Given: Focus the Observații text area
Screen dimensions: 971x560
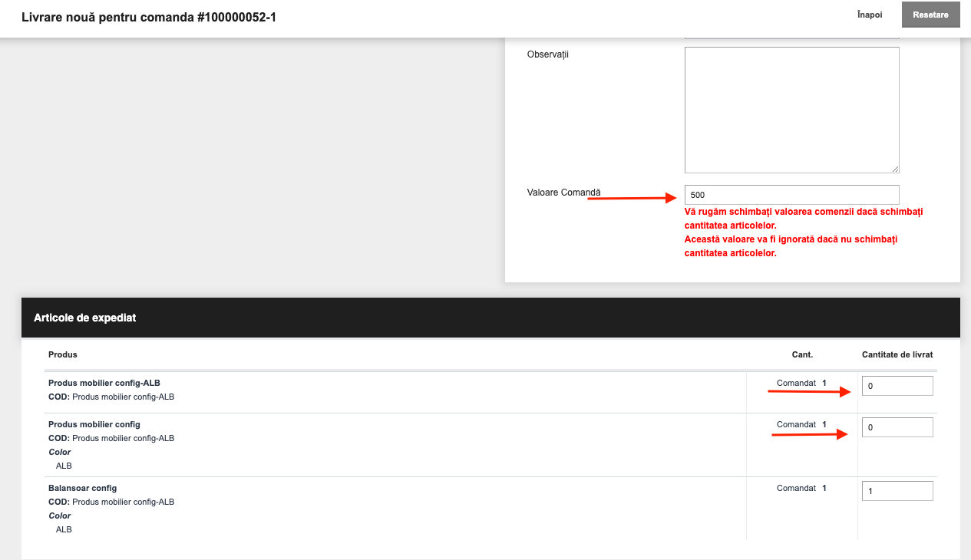Looking at the screenshot, I should pos(791,110).
